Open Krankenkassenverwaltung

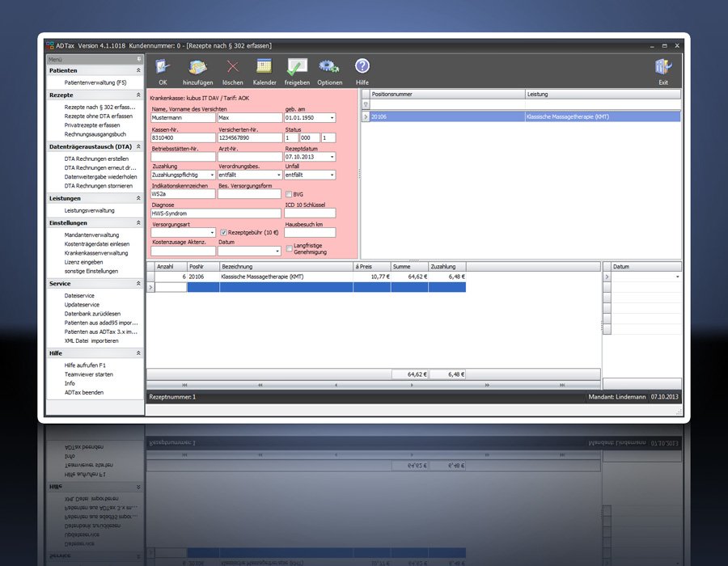point(96,253)
